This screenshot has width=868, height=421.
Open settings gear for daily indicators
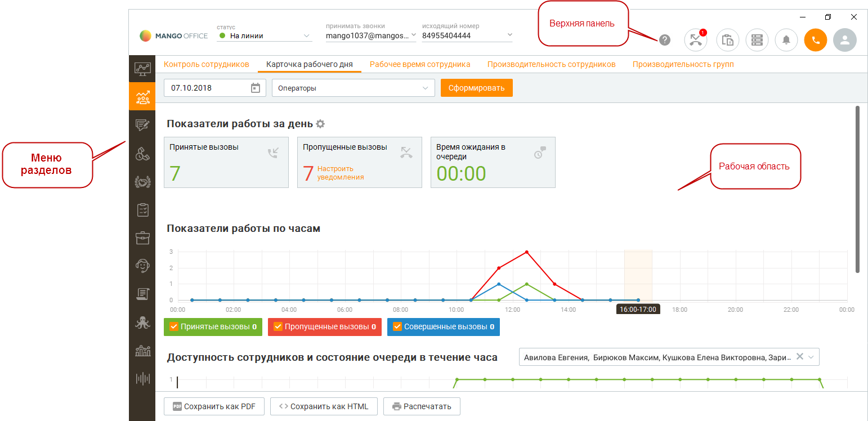point(320,124)
